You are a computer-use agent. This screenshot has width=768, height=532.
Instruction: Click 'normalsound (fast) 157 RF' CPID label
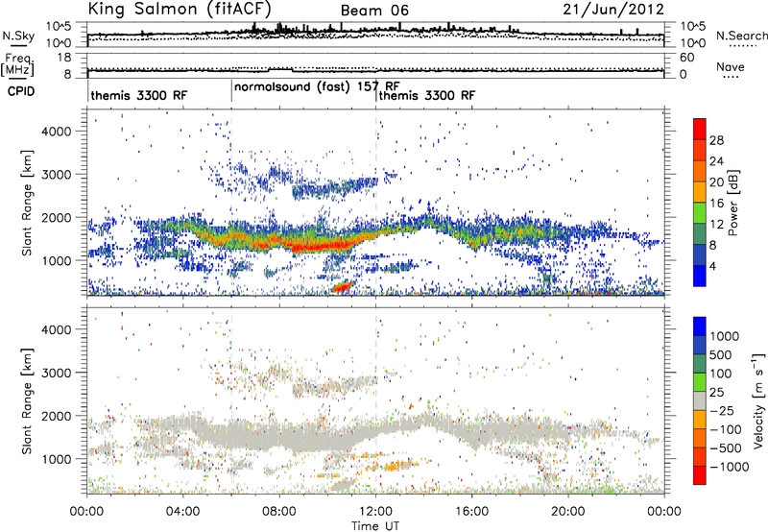[317, 86]
